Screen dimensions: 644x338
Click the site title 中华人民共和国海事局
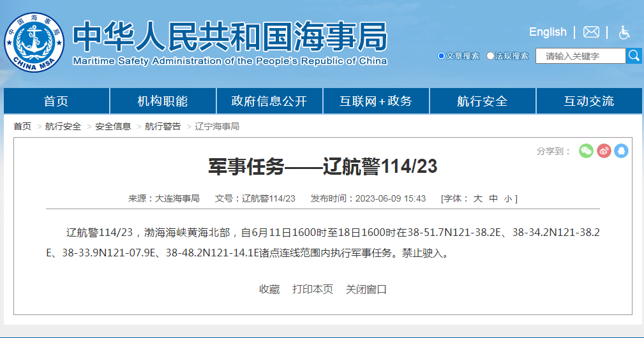pos(230,36)
